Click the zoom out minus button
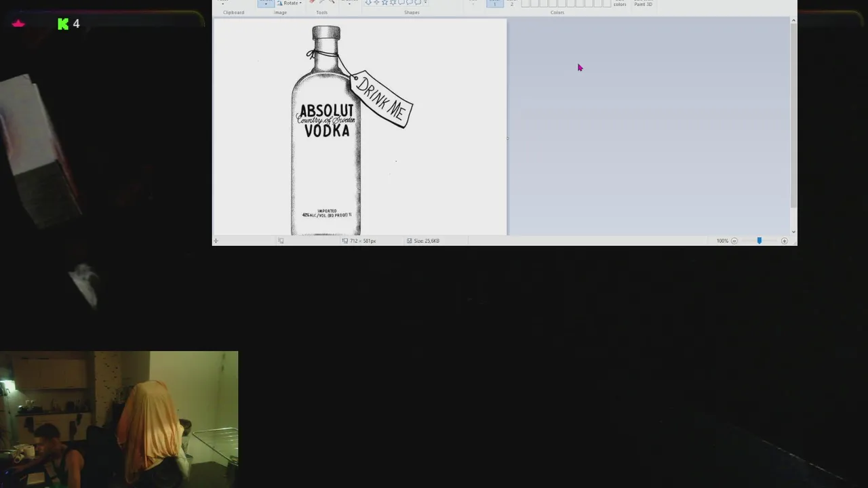The width and height of the screenshot is (868, 488). pos(734,241)
